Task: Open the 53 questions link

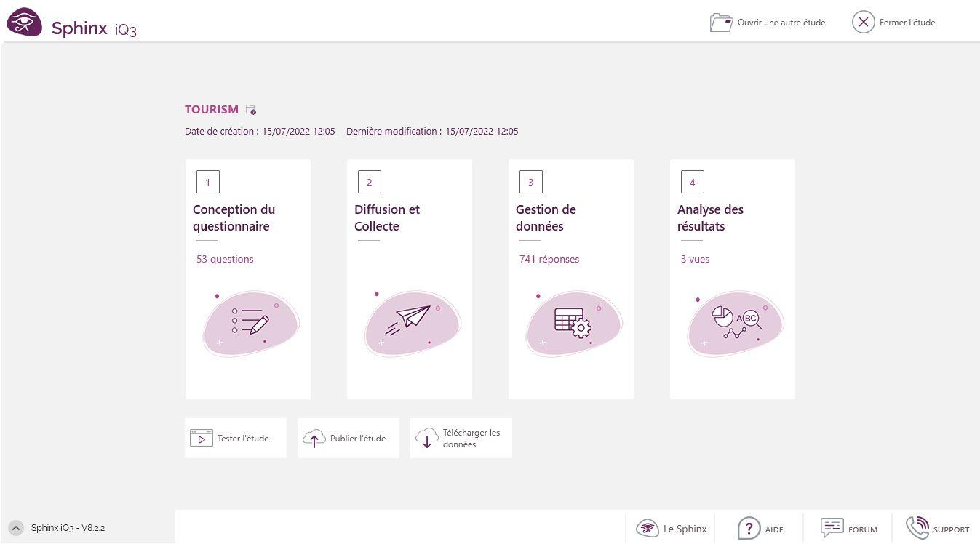Action: [x=225, y=259]
